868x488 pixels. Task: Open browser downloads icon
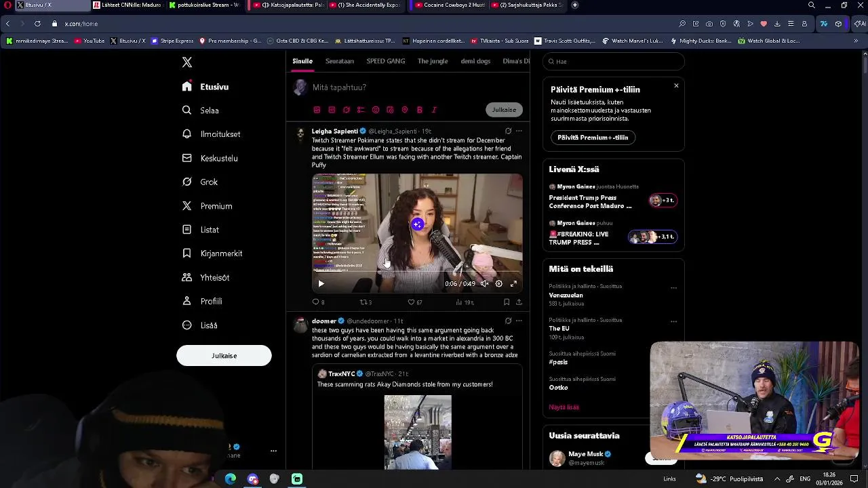777,24
